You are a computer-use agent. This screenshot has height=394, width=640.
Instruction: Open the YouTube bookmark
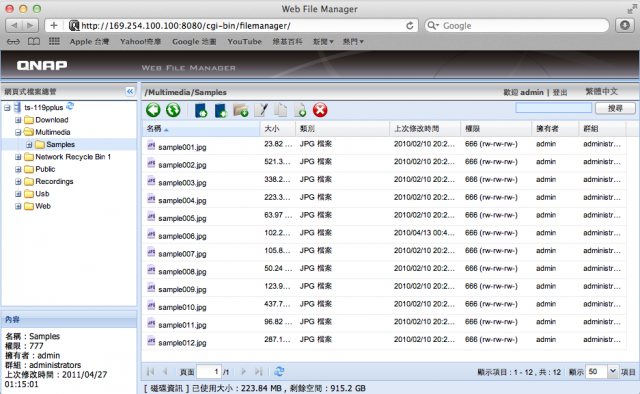[x=244, y=42]
